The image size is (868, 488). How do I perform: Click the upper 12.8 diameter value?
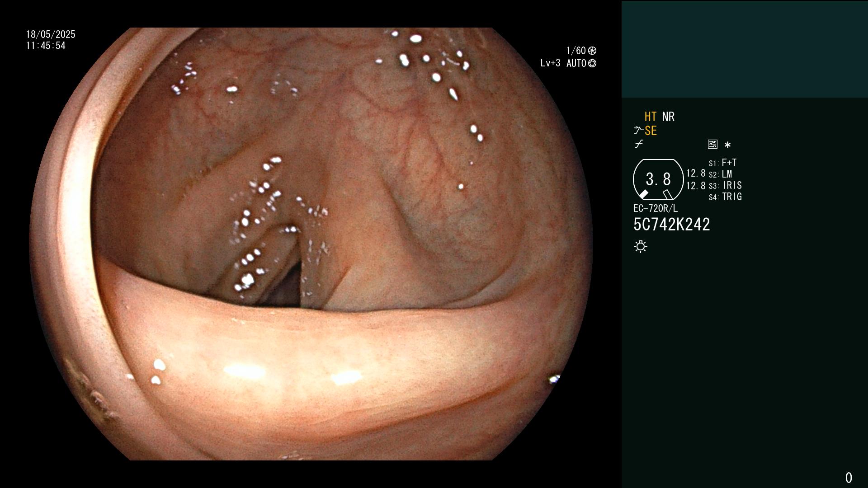point(696,173)
